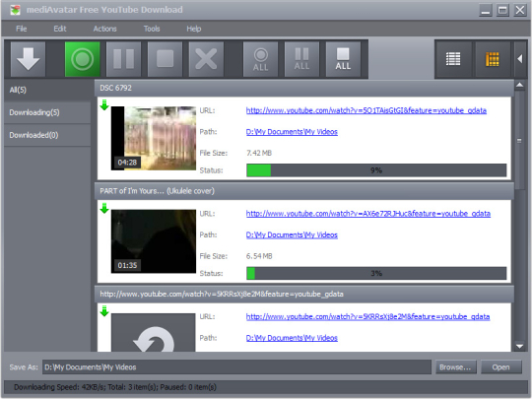Viewport: 532px width, 399px height.
Task: Click the loading thumbnail of third item
Action: click(154, 332)
